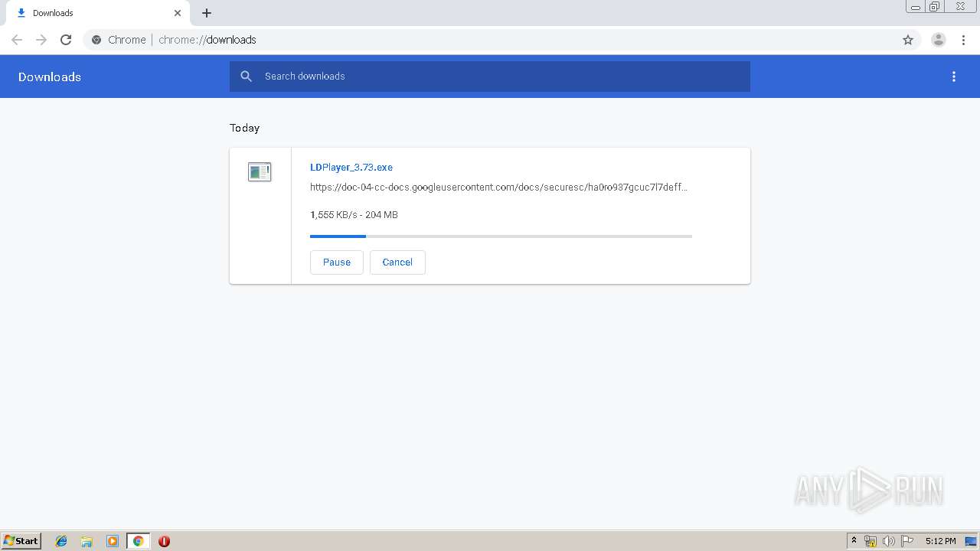The image size is (980, 551).
Task: Switch to Chrome in the taskbar
Action: 138,541
